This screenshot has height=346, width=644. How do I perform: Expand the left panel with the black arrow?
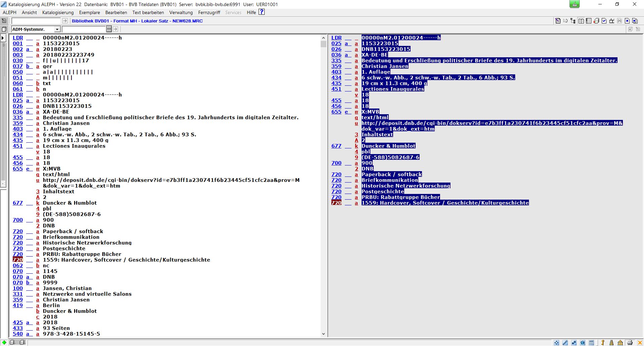tap(3, 38)
